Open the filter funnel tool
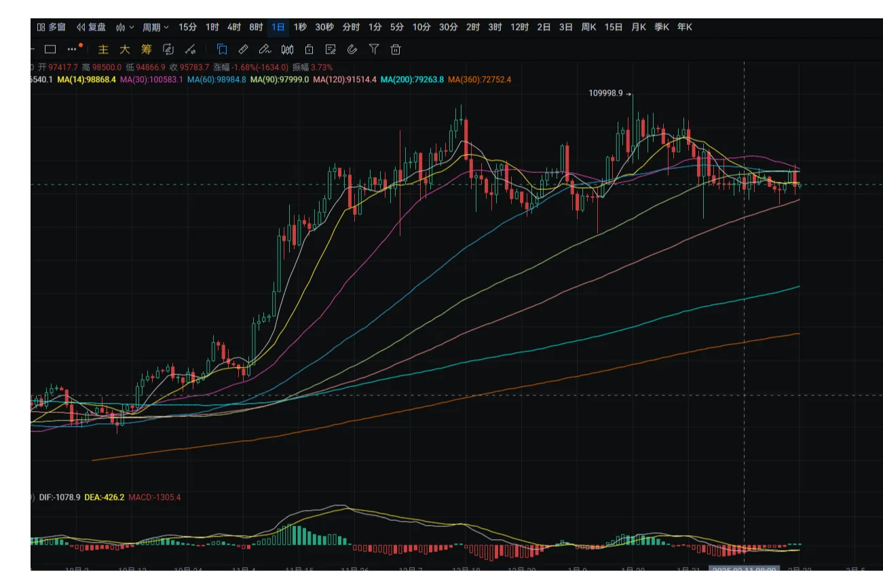 click(x=373, y=49)
